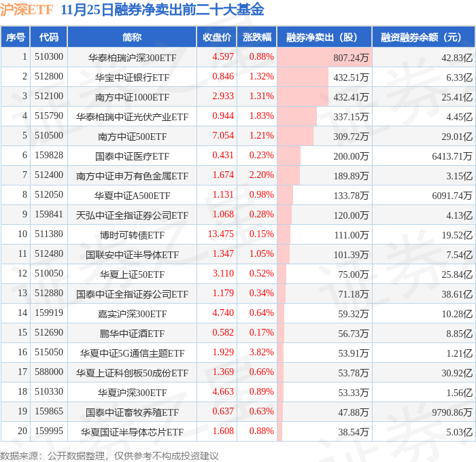Select fund name 南方中证申万有色金属ETF

pyautogui.click(x=132, y=176)
